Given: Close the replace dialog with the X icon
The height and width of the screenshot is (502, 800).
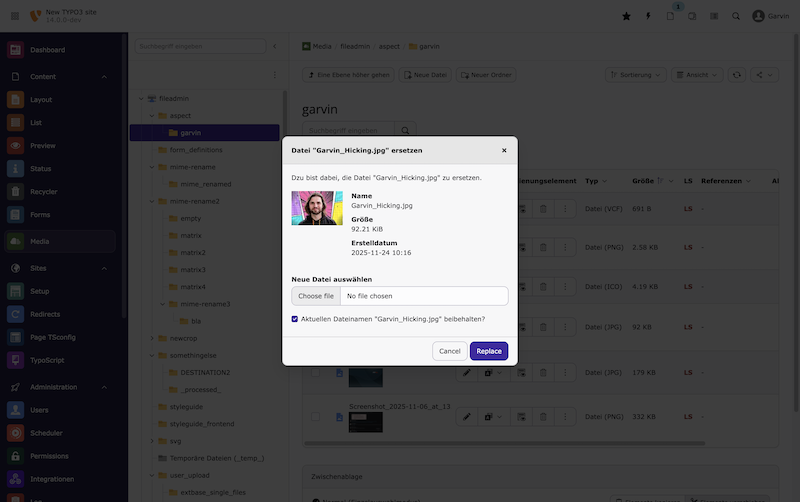Looking at the screenshot, I should click(504, 150).
